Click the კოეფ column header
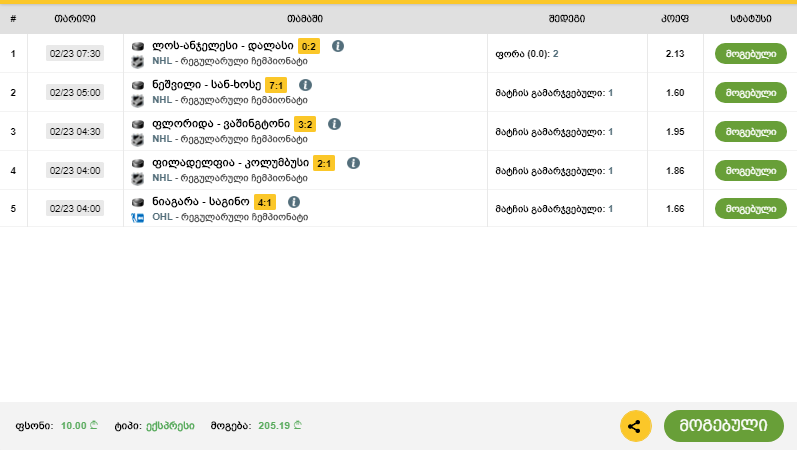 pyautogui.click(x=675, y=19)
